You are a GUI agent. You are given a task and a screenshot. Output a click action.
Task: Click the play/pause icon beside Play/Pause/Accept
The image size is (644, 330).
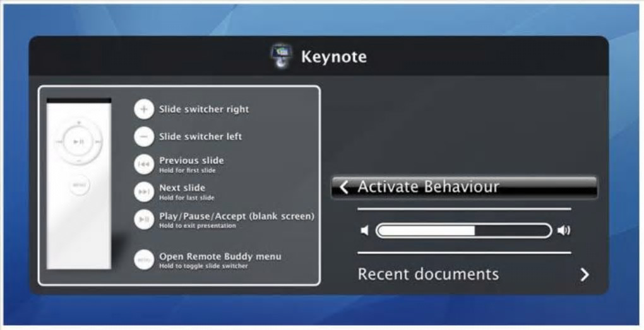pos(144,220)
